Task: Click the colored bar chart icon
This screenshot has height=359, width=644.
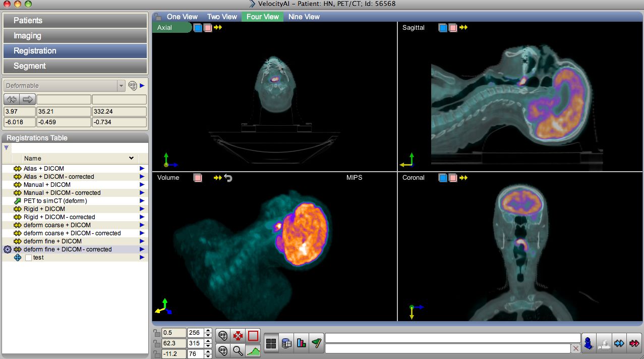Action: (302, 343)
